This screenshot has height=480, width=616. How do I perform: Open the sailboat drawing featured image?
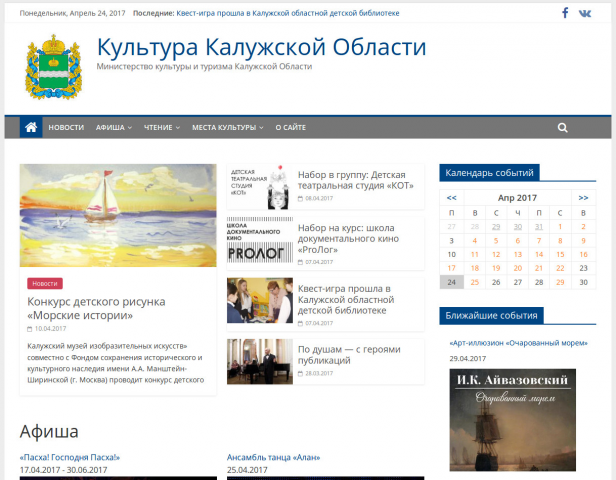(x=118, y=215)
